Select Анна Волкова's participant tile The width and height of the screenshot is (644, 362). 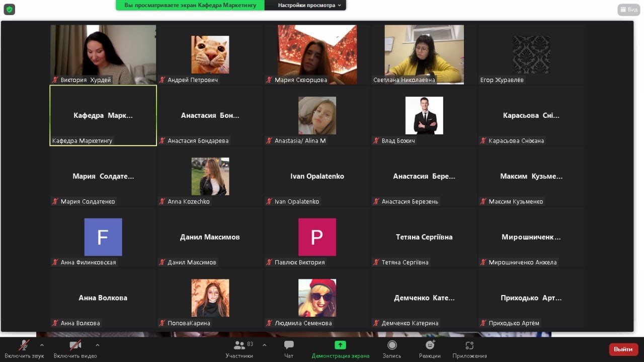click(103, 298)
